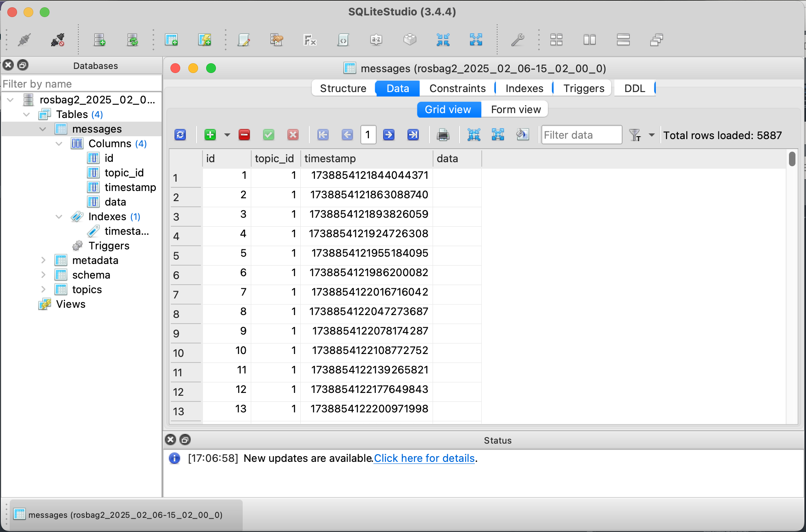This screenshot has width=806, height=532.
Task: Tile windows vertically icon
Action: point(623,40)
